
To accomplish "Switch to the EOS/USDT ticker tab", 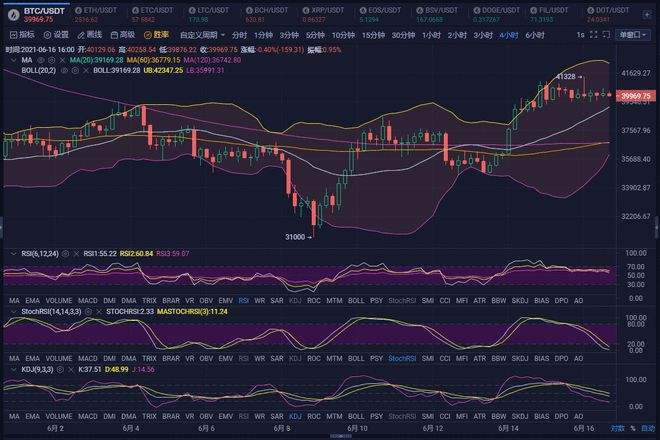I will click(380, 15).
